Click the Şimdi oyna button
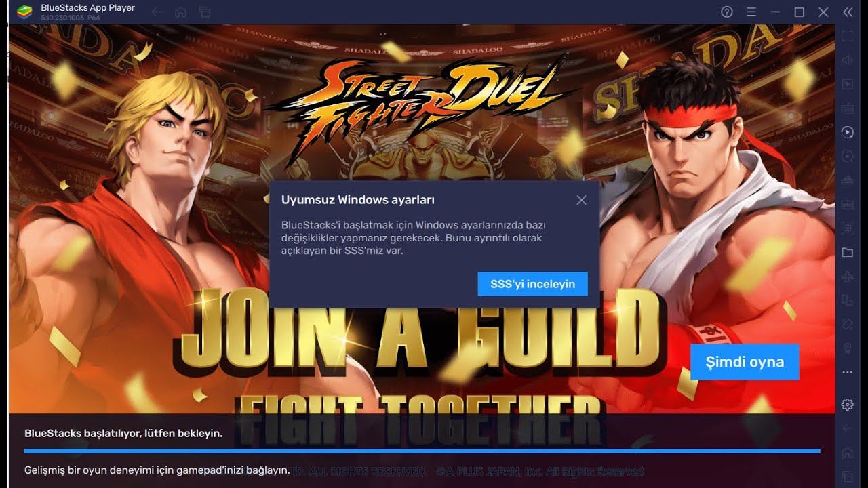Viewport: 868px width, 488px height. tap(745, 362)
